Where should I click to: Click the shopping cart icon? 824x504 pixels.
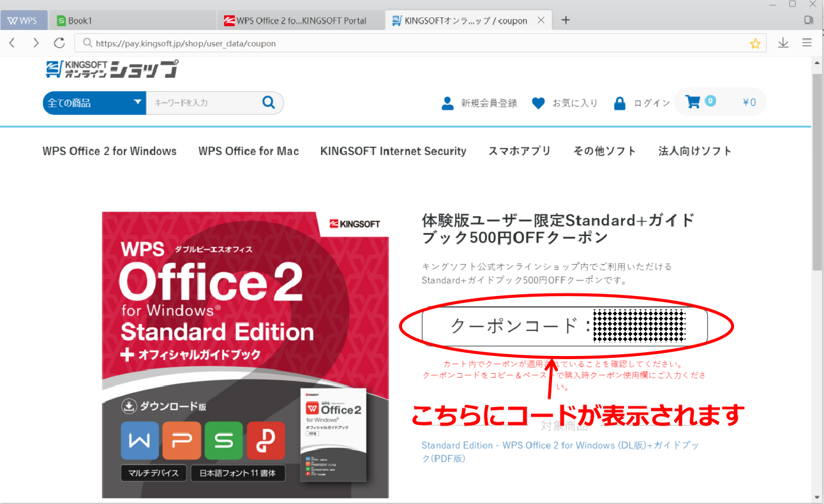click(693, 101)
